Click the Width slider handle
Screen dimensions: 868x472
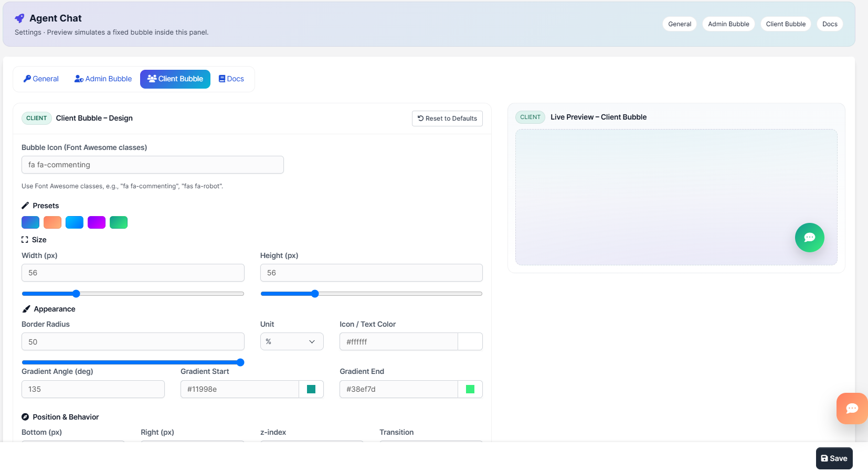(x=76, y=294)
